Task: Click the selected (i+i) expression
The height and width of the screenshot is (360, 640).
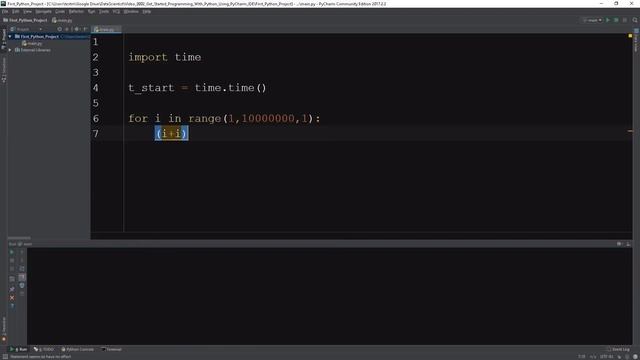Action: coord(171,133)
